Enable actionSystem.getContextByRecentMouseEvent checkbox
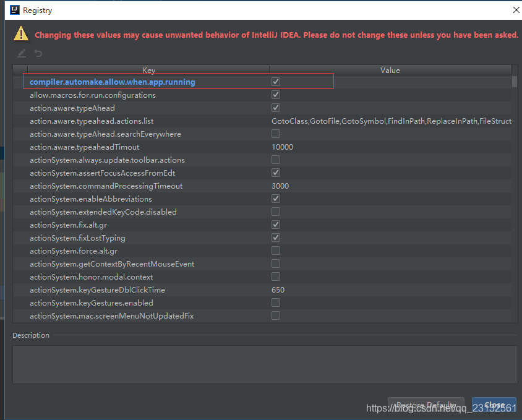Viewport: 522px width, 420px height. (276, 264)
